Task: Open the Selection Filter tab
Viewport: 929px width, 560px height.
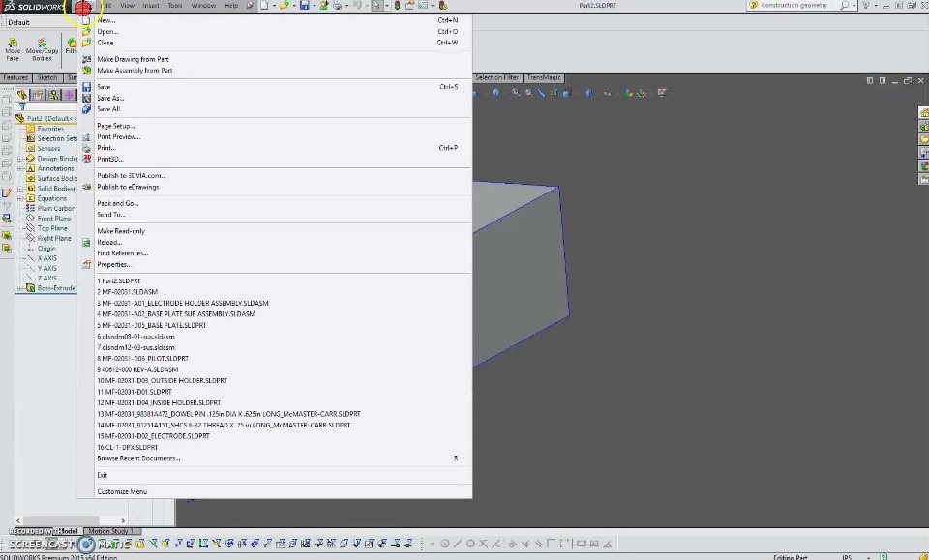Action: click(x=496, y=77)
